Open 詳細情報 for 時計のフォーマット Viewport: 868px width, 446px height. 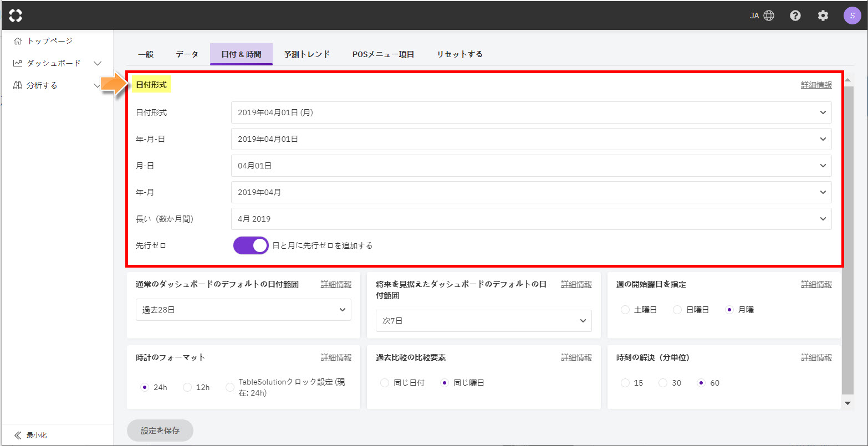pos(336,357)
